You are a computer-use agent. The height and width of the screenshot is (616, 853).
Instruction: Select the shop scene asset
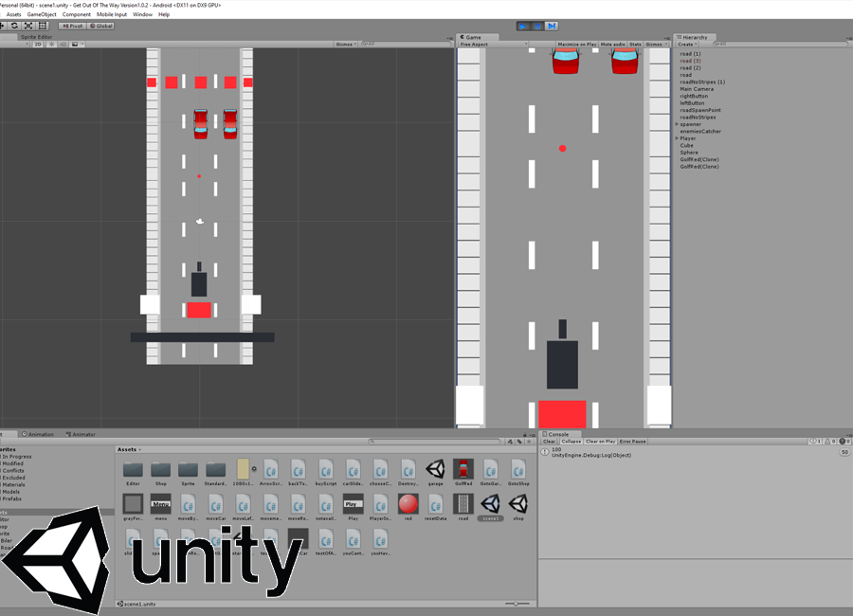pos(518,503)
